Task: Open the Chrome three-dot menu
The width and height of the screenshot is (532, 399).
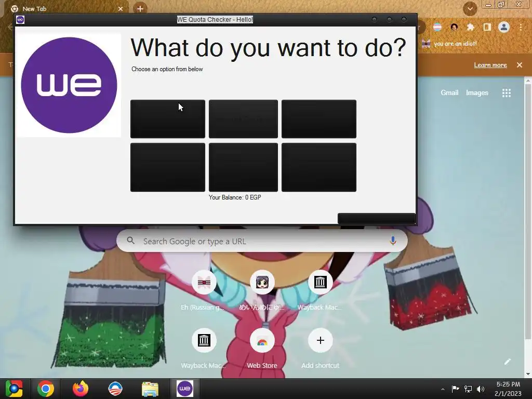Action: [x=521, y=27]
